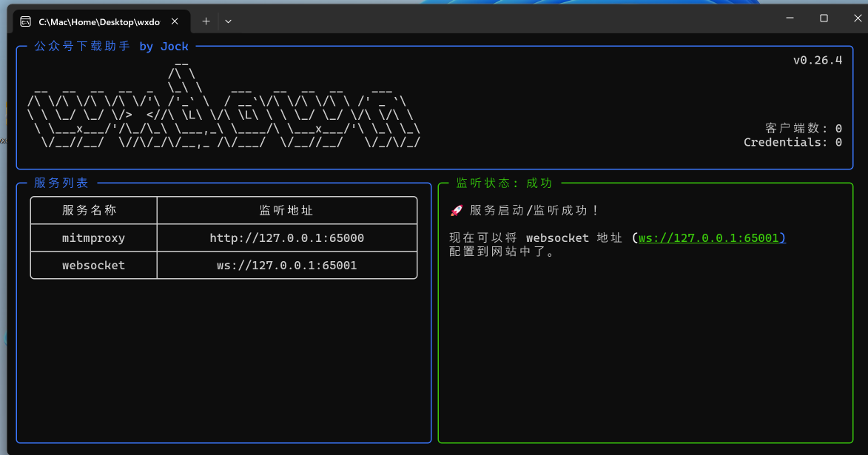
Task: Maximize the terminal window
Action: pyautogui.click(x=824, y=18)
